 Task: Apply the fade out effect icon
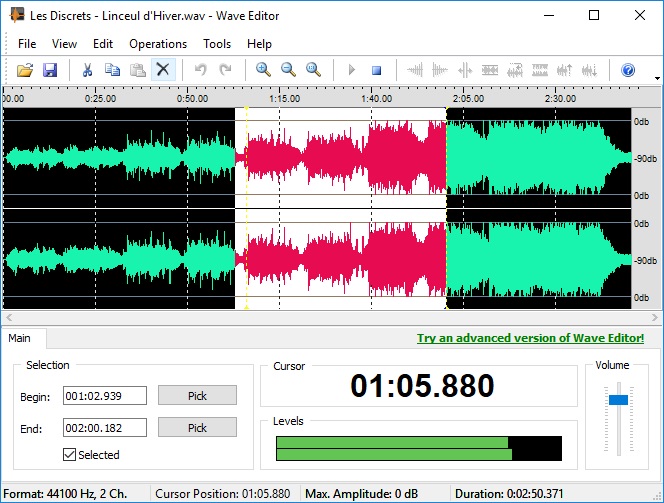440,70
